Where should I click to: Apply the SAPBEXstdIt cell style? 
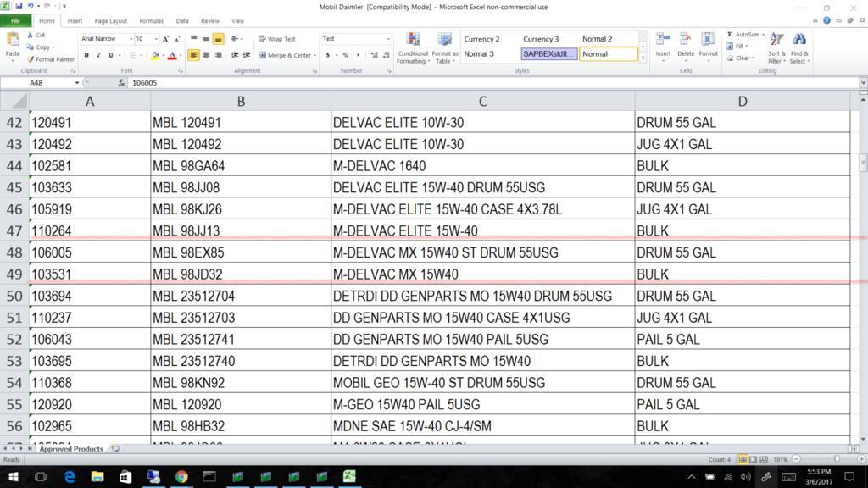pos(549,53)
